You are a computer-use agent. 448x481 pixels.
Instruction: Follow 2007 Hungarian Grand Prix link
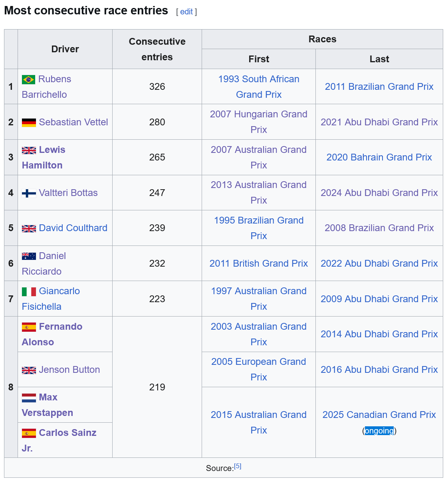259,122
